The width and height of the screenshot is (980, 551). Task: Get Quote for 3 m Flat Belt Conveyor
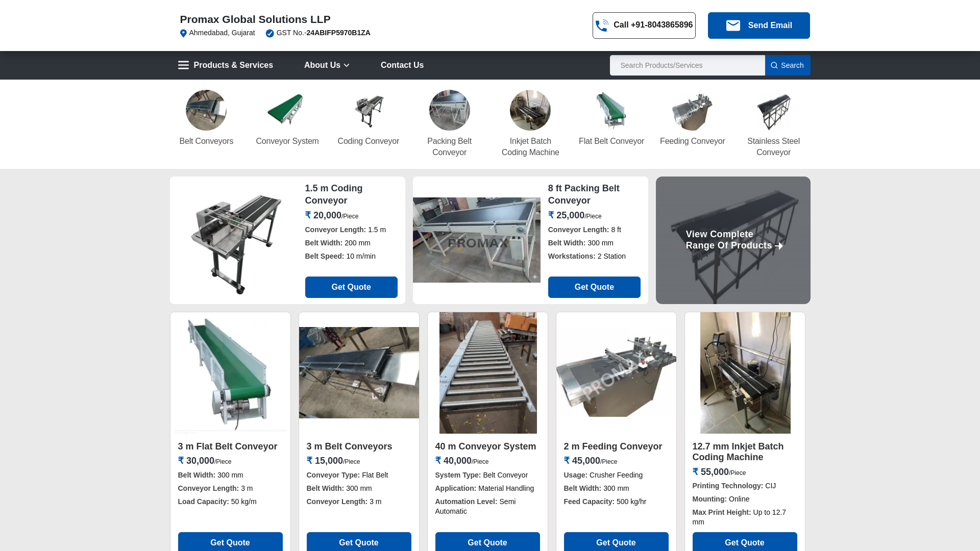click(230, 542)
